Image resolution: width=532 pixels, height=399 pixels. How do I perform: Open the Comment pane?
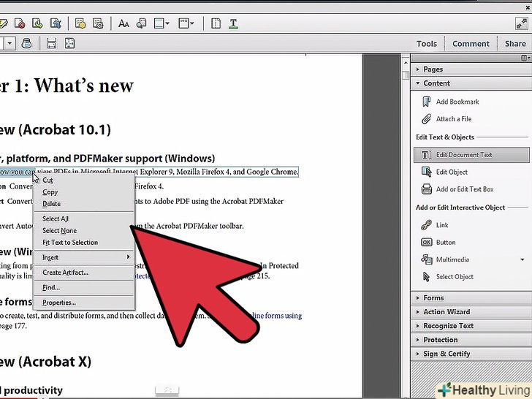click(471, 44)
